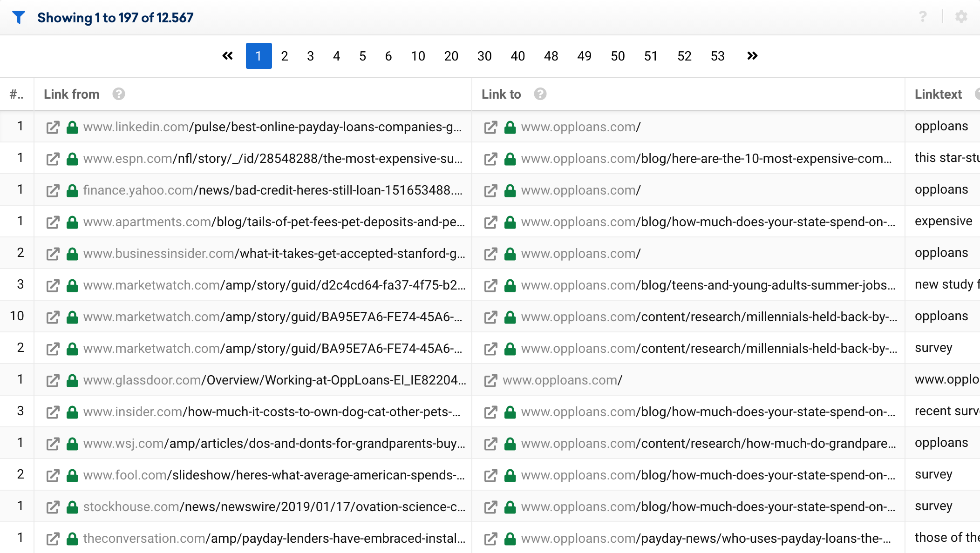
Task: Open target link icon in espn row
Action: click(491, 159)
